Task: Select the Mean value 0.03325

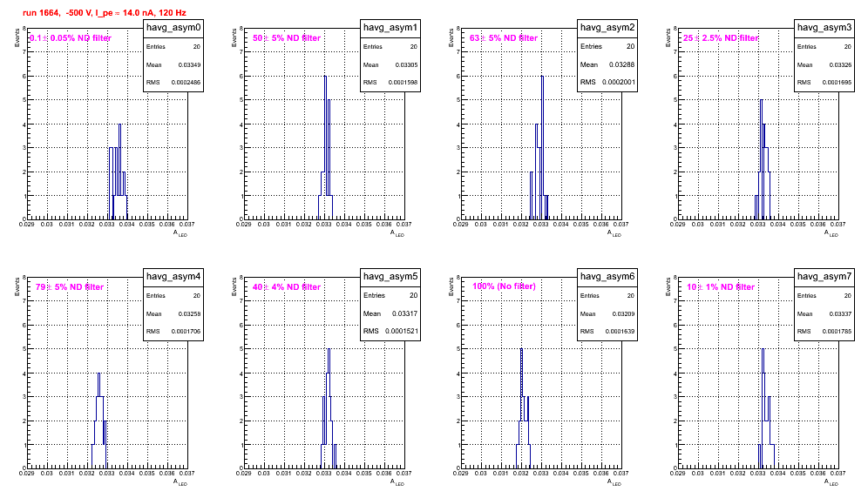Action: (x=840, y=64)
